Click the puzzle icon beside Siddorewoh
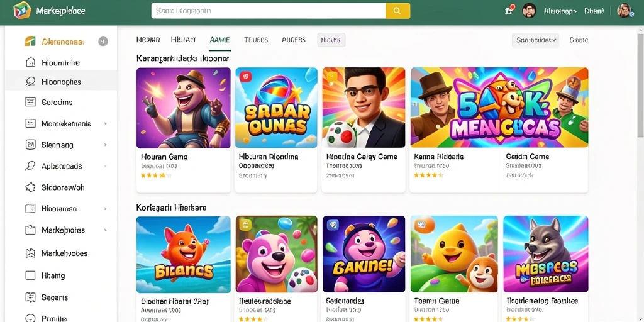Viewport: 644px width, 322px height. [30, 187]
